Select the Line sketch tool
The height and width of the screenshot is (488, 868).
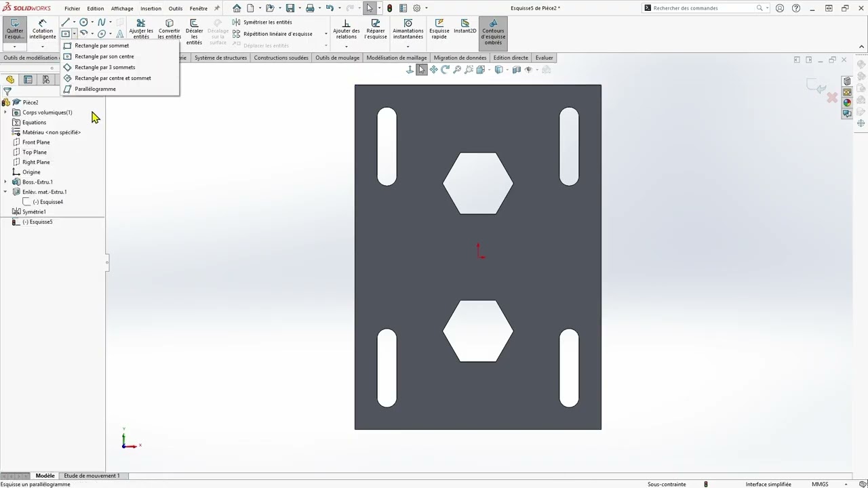click(66, 22)
